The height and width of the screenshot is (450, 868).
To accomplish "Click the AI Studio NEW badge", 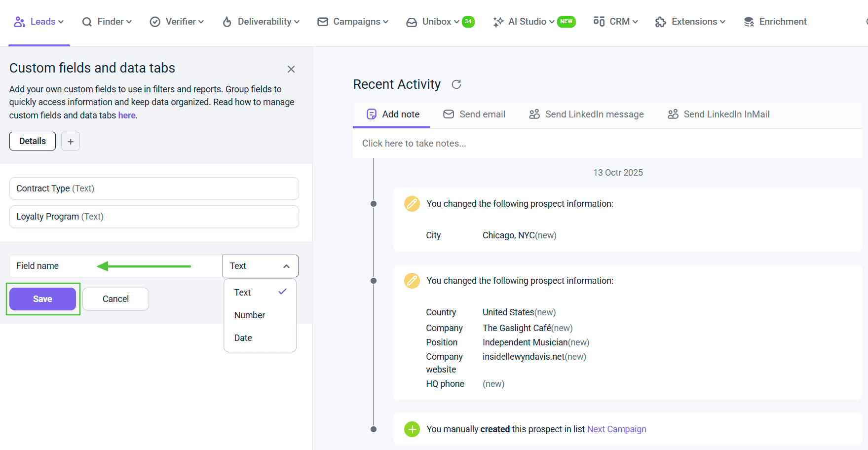I will (566, 22).
